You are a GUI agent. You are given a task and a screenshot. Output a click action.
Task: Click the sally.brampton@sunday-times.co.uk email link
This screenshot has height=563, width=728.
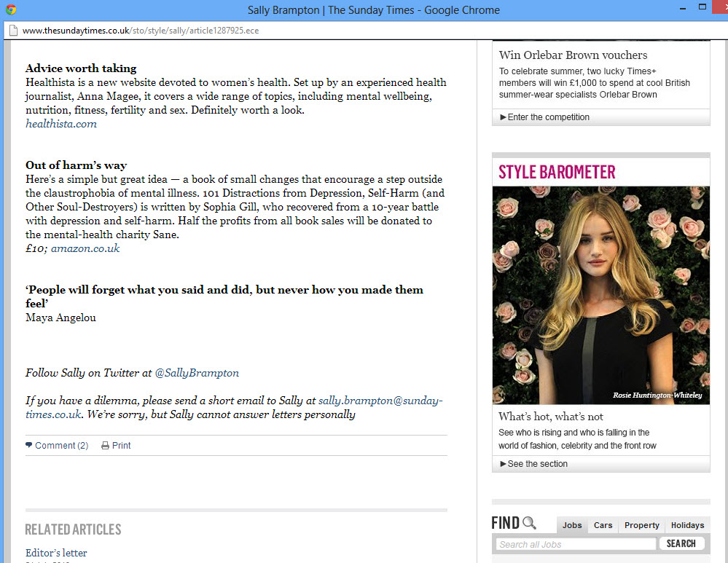[x=234, y=408]
